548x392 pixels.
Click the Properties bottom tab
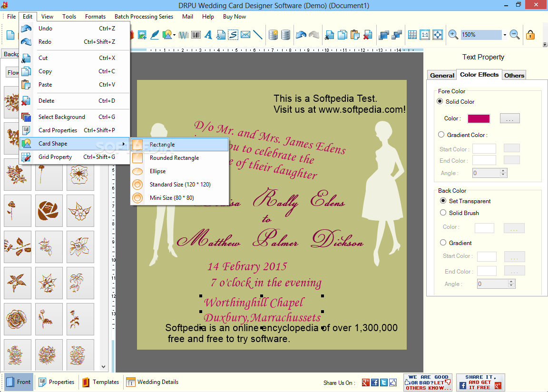(x=56, y=382)
